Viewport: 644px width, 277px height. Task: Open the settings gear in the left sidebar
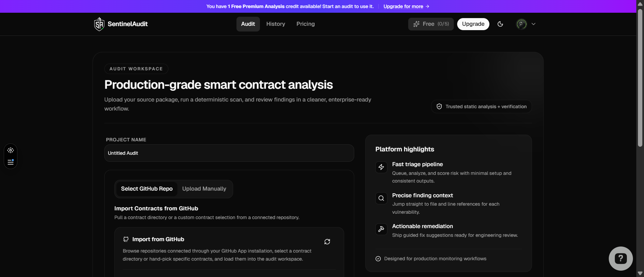[x=10, y=150]
